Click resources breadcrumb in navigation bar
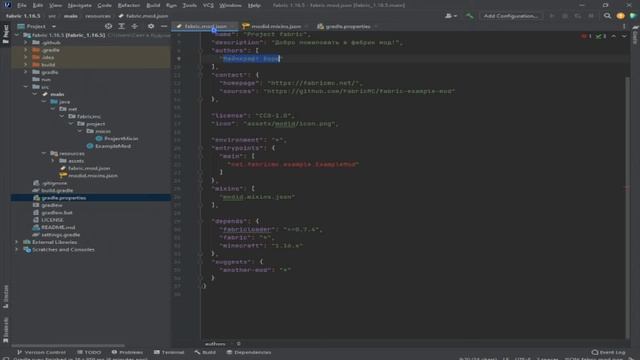The width and height of the screenshot is (640, 360). [98, 16]
